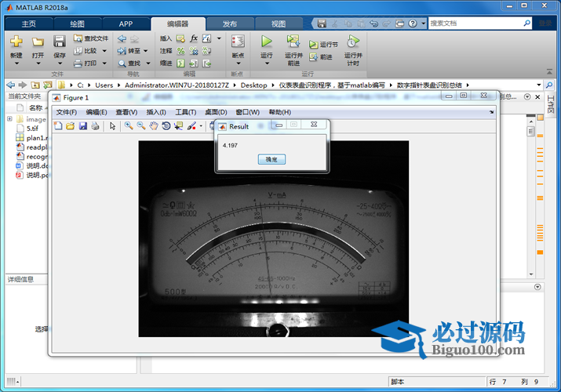Screen dimensions: 561x392
Task: Switch to the 发布 (Publish) tab
Action: coord(230,24)
